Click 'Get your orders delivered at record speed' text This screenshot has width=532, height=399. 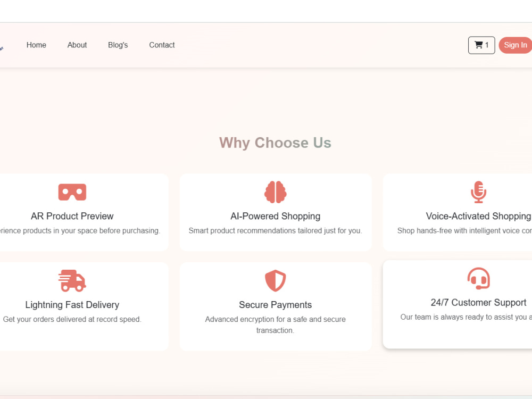(x=72, y=319)
